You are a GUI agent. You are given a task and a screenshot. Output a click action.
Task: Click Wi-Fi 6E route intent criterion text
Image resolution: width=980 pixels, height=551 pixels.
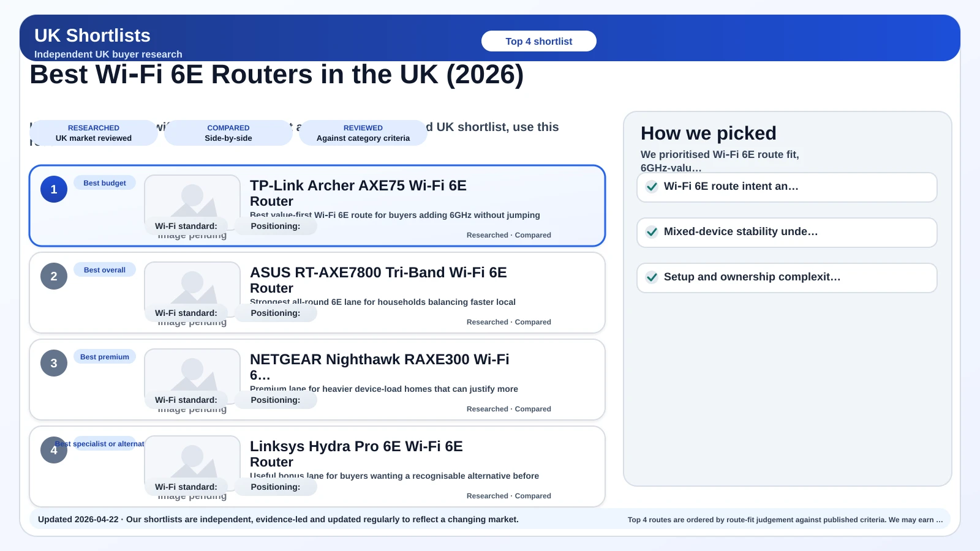pos(731,186)
